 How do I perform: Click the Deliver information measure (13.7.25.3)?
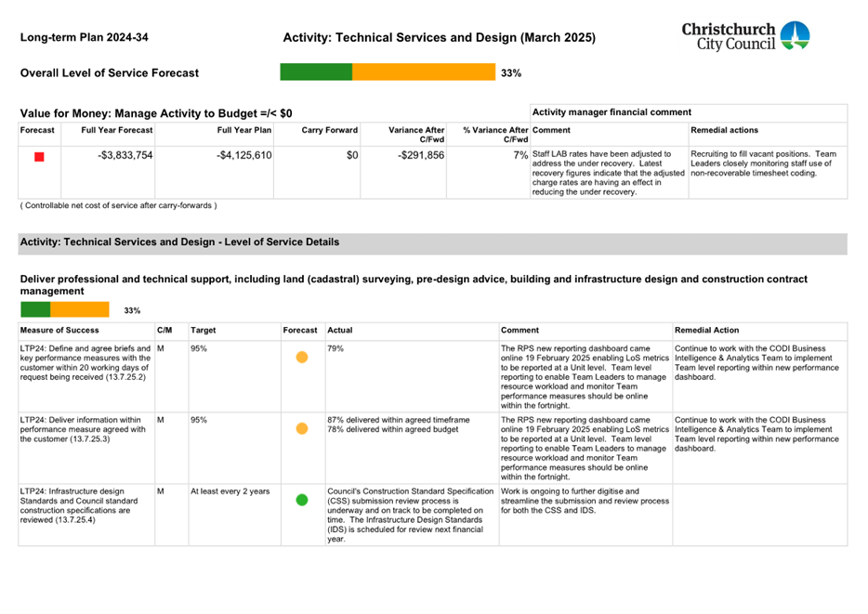coord(83,429)
